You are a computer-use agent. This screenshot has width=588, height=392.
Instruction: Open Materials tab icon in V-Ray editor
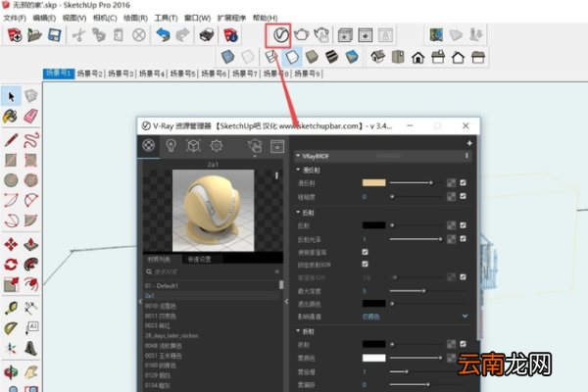(149, 145)
